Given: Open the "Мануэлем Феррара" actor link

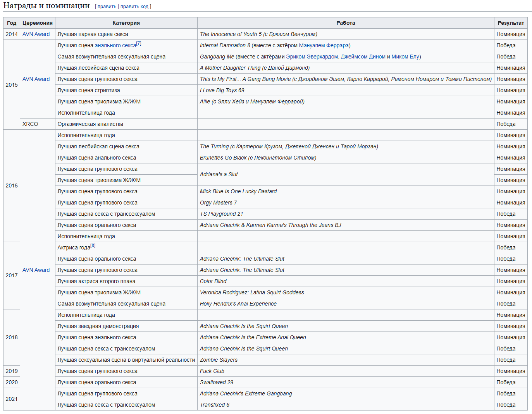Looking at the screenshot, I should point(324,45).
